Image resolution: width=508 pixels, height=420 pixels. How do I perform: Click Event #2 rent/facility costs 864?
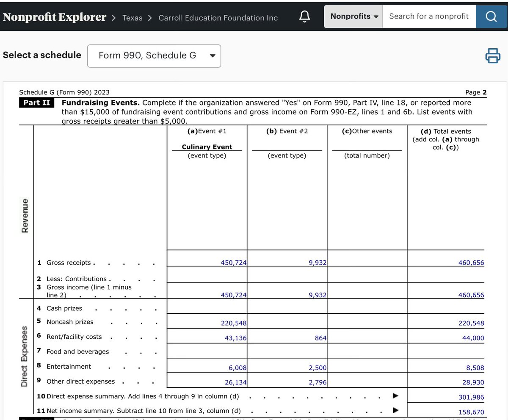point(320,338)
